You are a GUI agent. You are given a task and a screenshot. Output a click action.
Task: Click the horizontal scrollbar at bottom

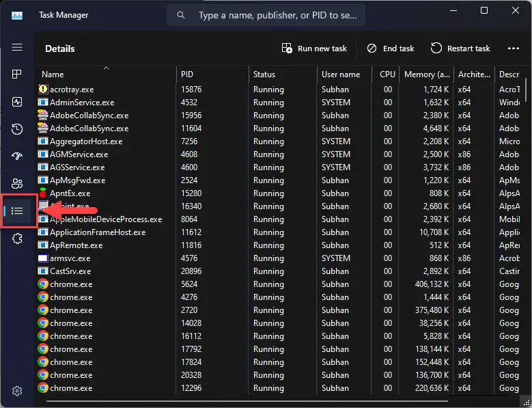[x=247, y=401]
